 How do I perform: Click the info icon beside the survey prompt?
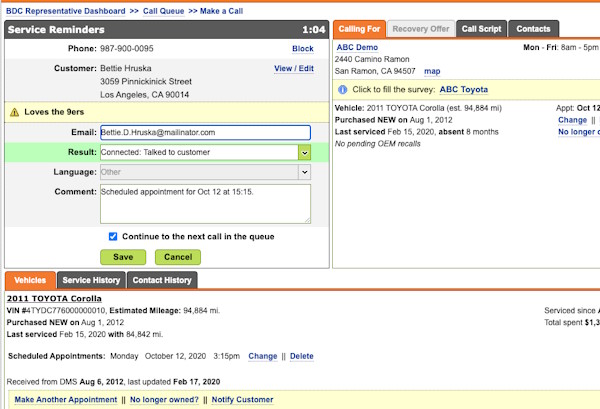pyautogui.click(x=341, y=89)
